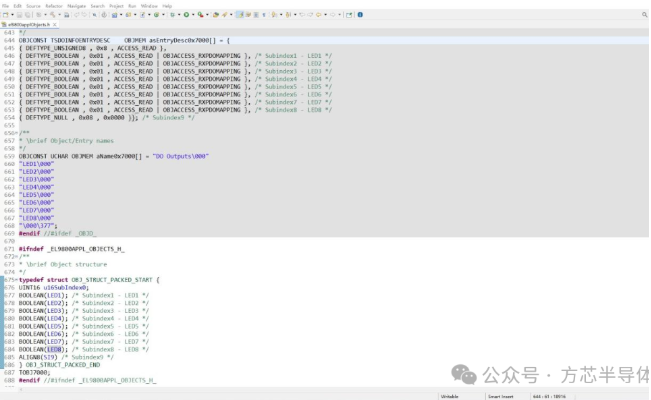The image size is (651, 400).
Task: Click the Save All toolbar icon
Action: click(27, 15)
